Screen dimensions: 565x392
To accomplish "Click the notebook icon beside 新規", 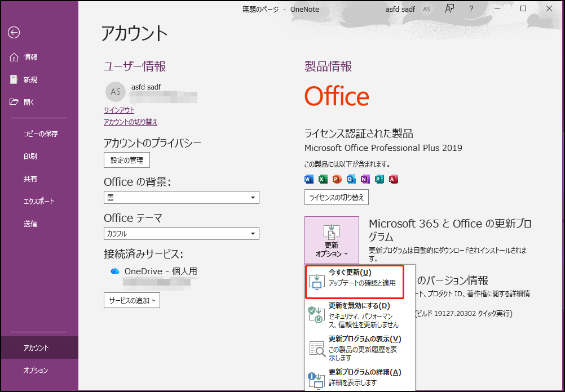I will click(x=14, y=79).
